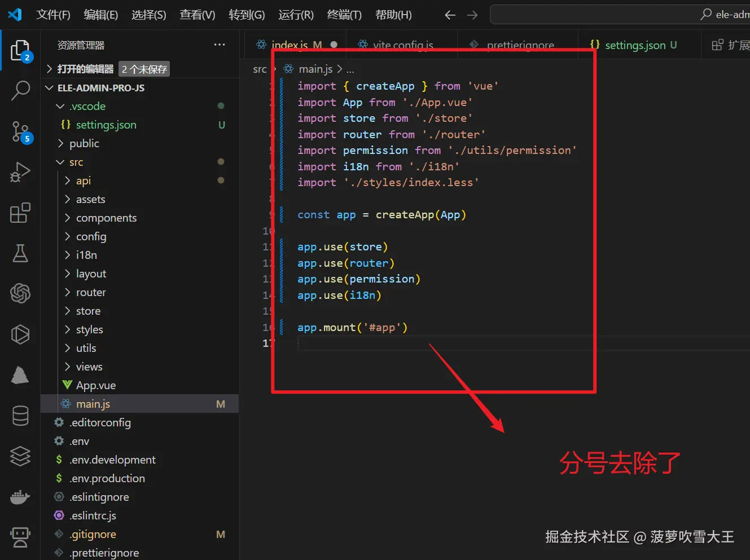
Task: Click the command center search box
Action: tap(620, 15)
